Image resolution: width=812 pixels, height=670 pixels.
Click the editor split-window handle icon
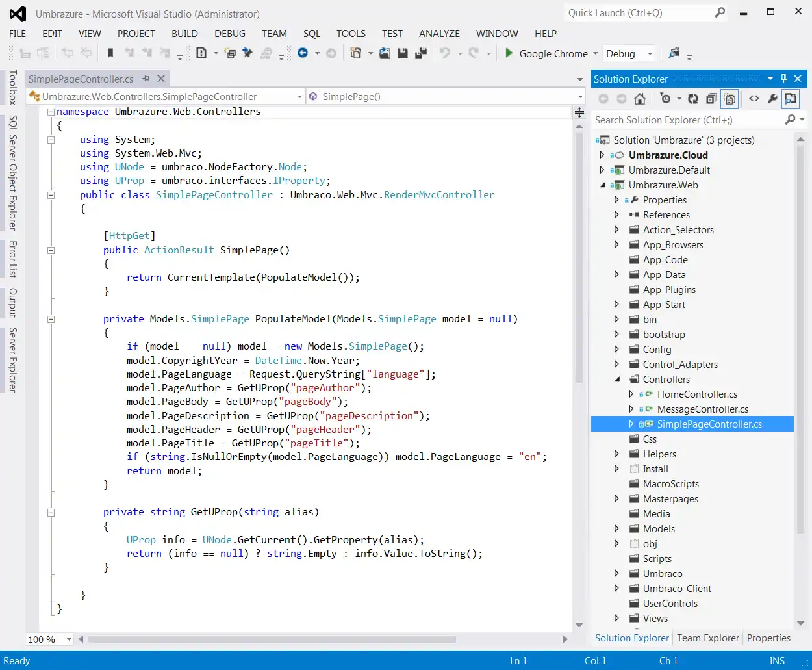(579, 112)
